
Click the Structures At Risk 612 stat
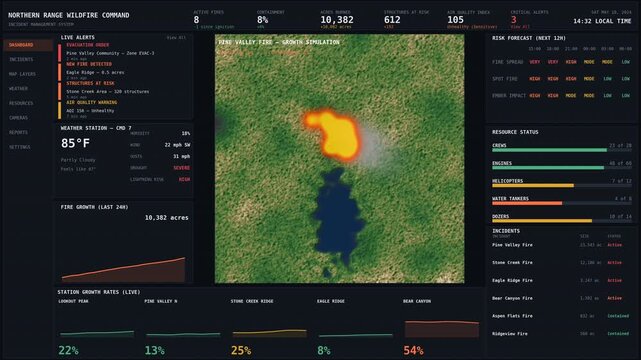392,20
